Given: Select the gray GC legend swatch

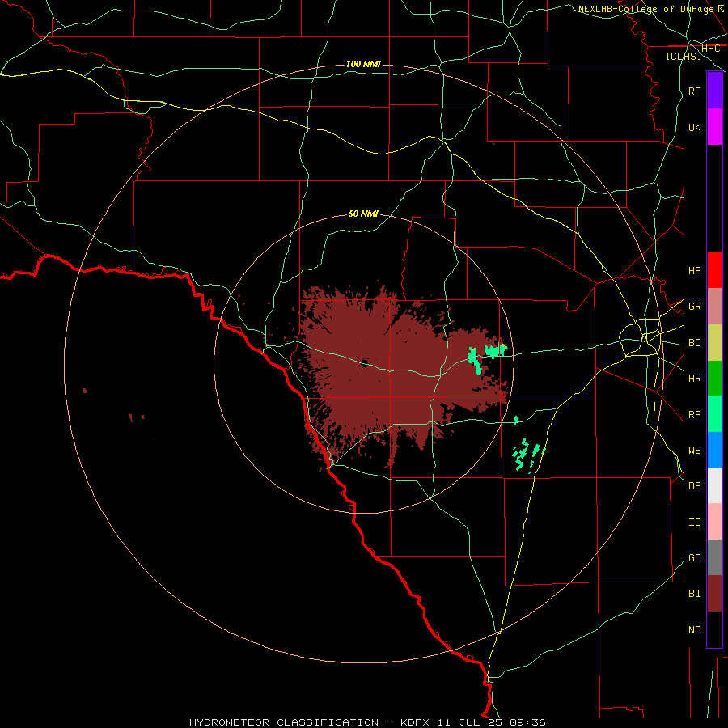Looking at the screenshot, I should [714, 557].
